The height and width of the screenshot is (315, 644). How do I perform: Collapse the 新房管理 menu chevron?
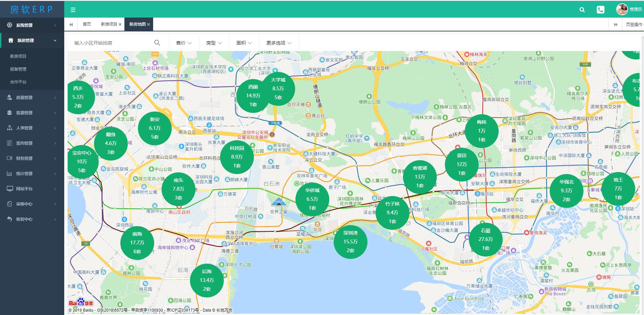[55, 41]
